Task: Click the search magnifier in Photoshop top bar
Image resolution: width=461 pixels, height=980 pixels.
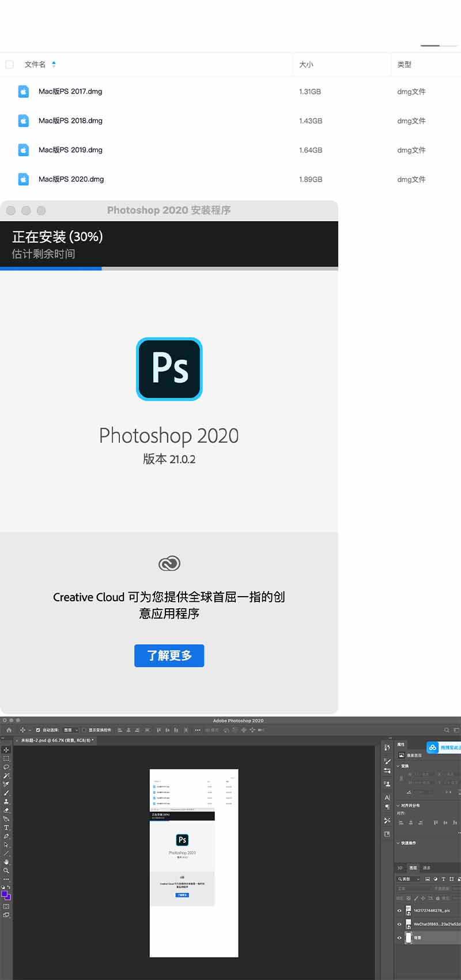Action: click(x=447, y=730)
